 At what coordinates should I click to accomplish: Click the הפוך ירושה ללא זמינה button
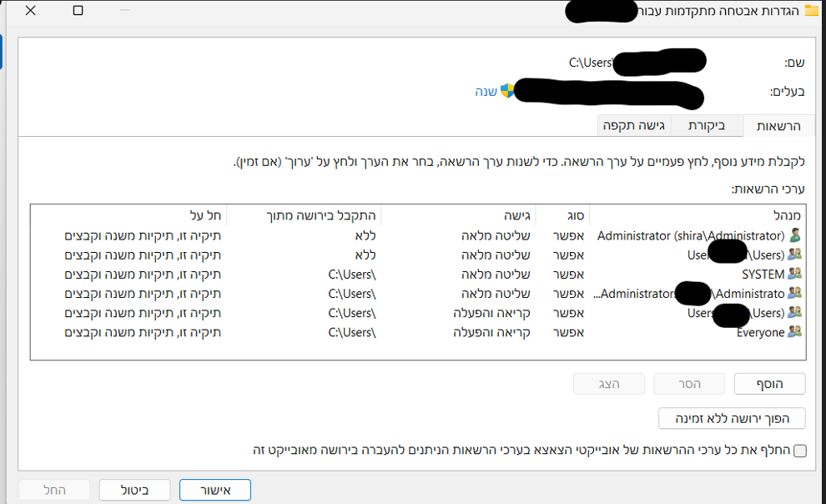click(x=732, y=419)
